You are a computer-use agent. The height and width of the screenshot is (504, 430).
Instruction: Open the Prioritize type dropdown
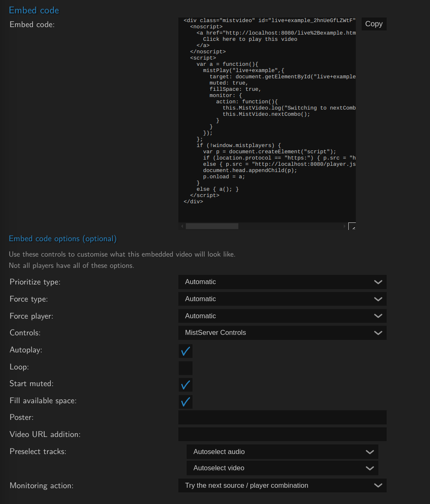click(x=282, y=282)
